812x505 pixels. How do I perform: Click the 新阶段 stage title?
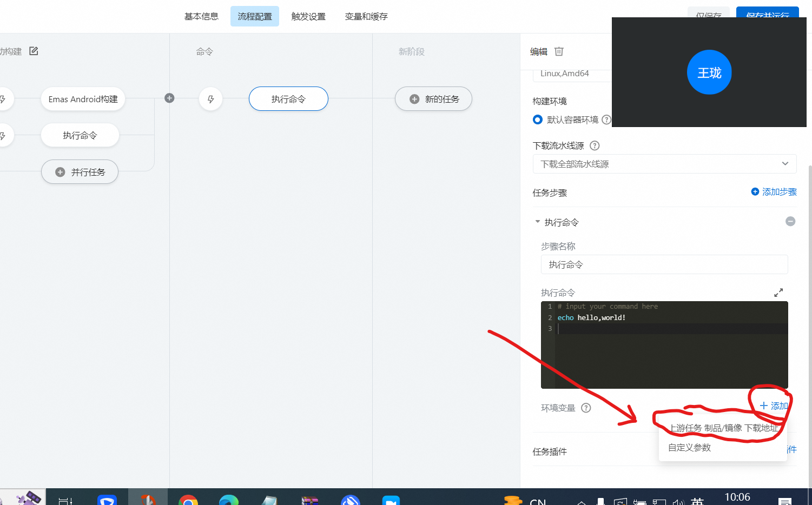[x=412, y=51]
